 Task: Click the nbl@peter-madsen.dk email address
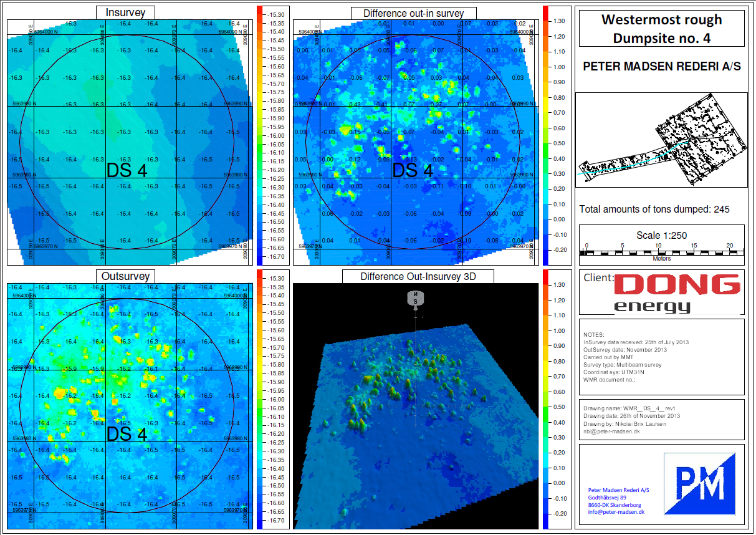pos(610,431)
